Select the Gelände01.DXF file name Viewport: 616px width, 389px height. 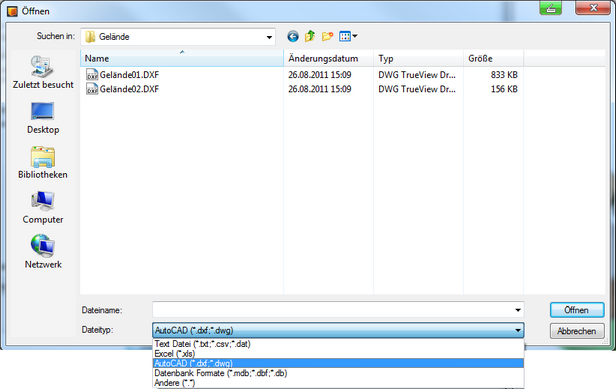coord(129,75)
